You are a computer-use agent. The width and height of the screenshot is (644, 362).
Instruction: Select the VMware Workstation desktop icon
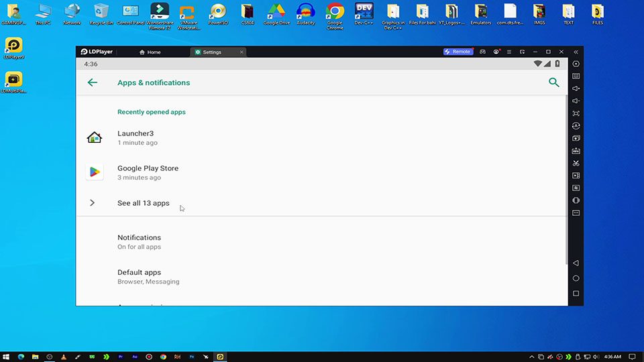[x=189, y=16]
